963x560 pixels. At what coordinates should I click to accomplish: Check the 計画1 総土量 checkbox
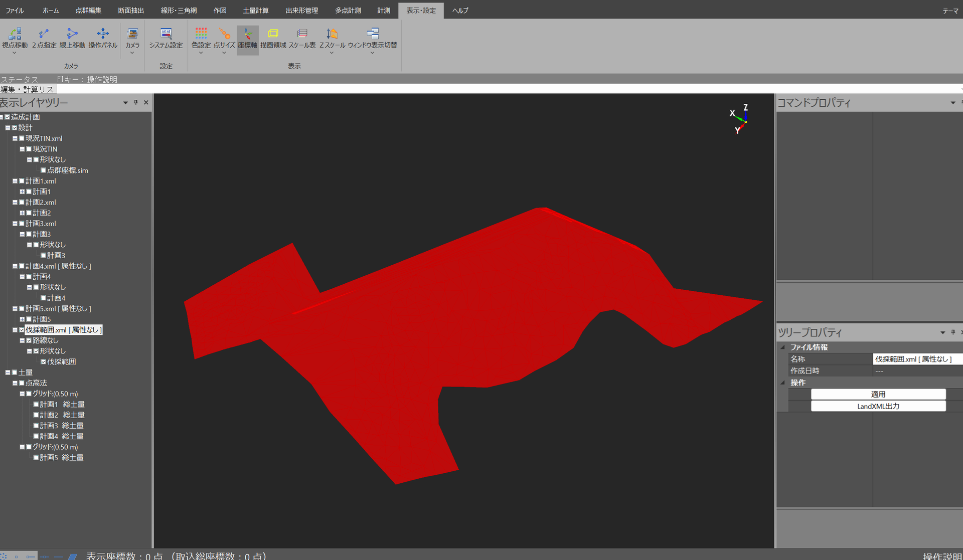tap(36, 405)
